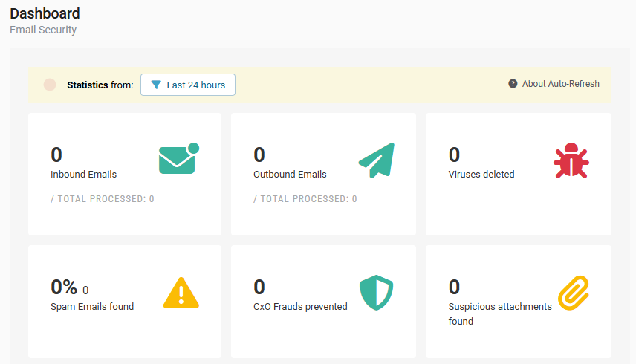Click the Spam Emails found label
Image resolution: width=636 pixels, height=364 pixels.
pyautogui.click(x=92, y=306)
